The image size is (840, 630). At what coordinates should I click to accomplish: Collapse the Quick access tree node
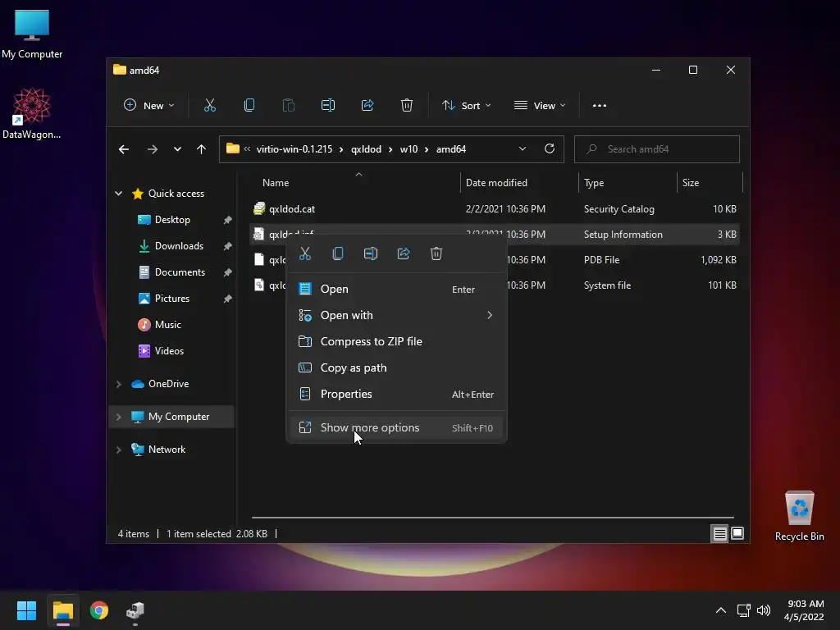(118, 194)
